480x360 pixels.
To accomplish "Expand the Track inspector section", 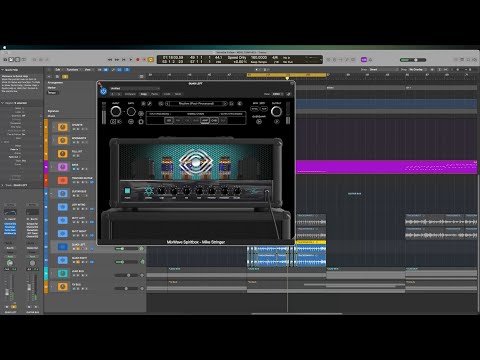I will coord(3,185).
